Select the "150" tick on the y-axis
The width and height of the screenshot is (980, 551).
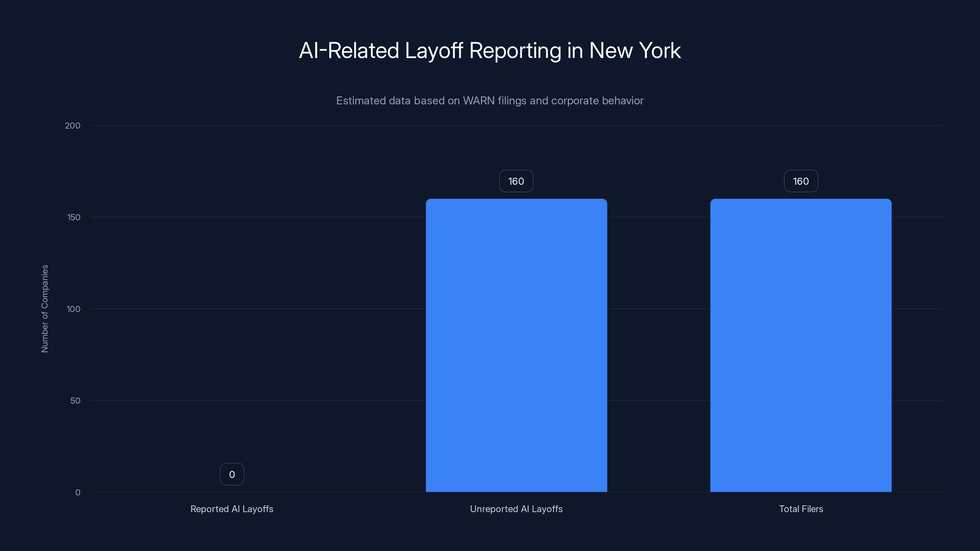click(74, 218)
